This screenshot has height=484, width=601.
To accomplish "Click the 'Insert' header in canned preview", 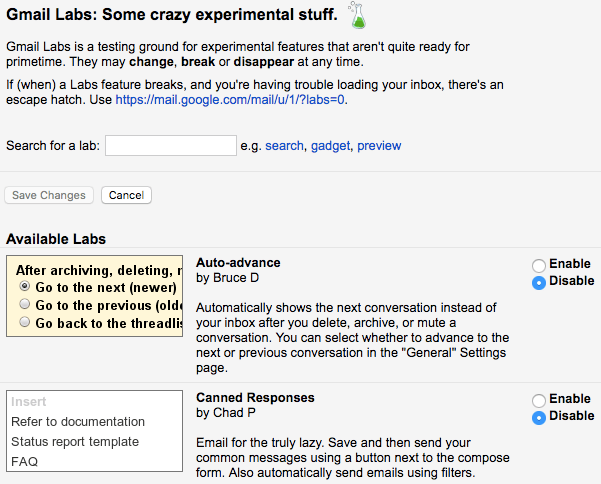I will click(x=29, y=402).
